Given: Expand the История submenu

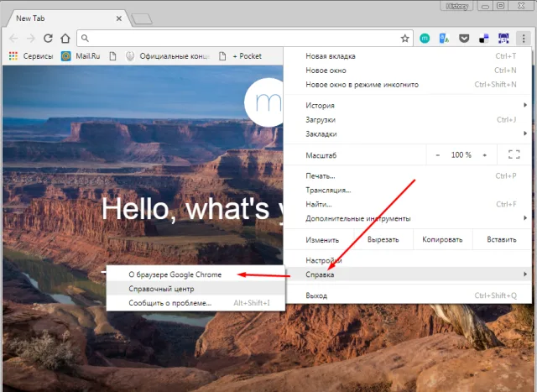Looking at the screenshot, I should 408,106.
